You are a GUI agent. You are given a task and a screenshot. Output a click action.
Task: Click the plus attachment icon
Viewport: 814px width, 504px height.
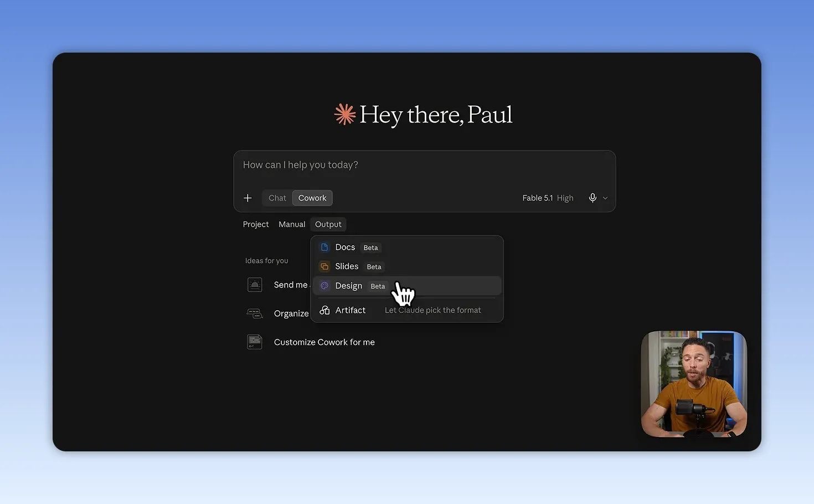248,198
